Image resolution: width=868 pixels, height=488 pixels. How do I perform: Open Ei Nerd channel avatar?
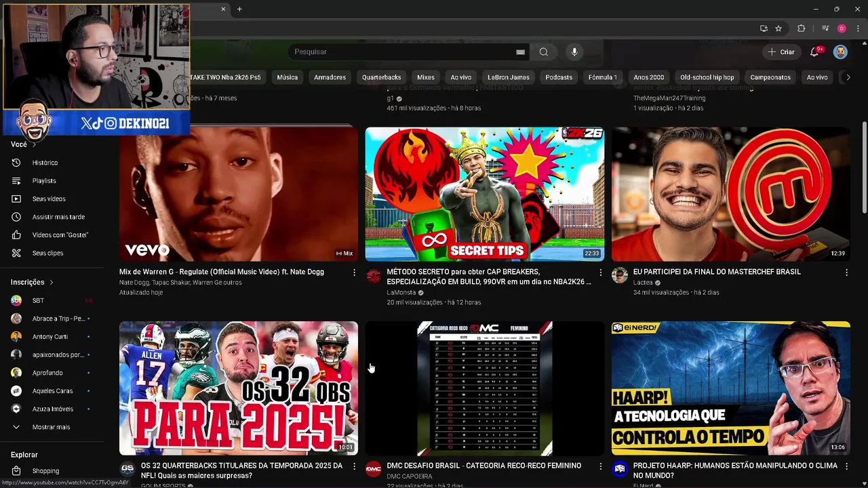(x=620, y=470)
